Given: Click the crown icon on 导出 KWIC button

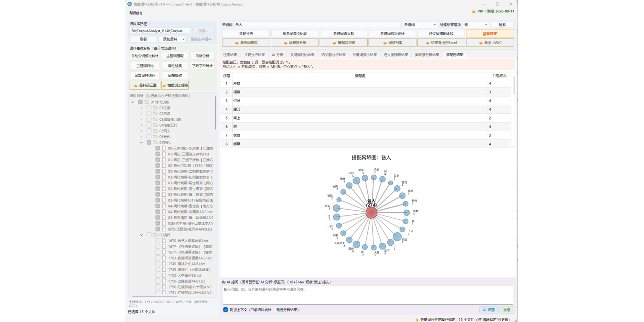Looking at the screenshot, I should tap(480, 43).
